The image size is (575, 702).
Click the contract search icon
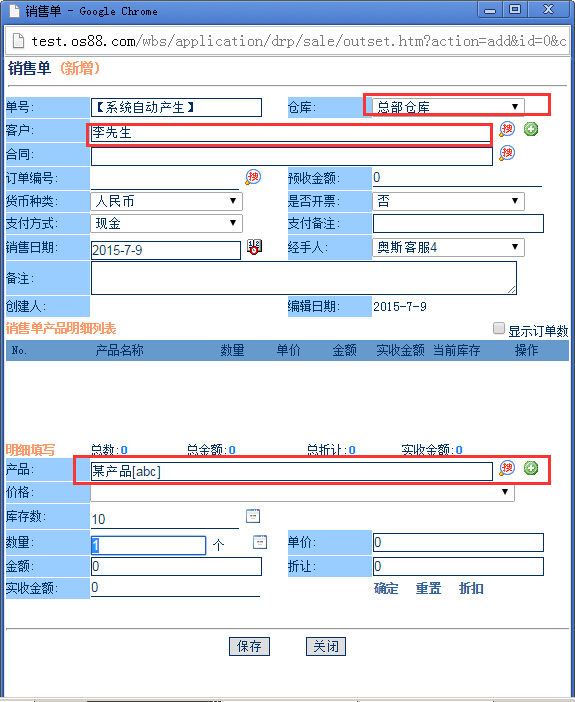[507, 153]
